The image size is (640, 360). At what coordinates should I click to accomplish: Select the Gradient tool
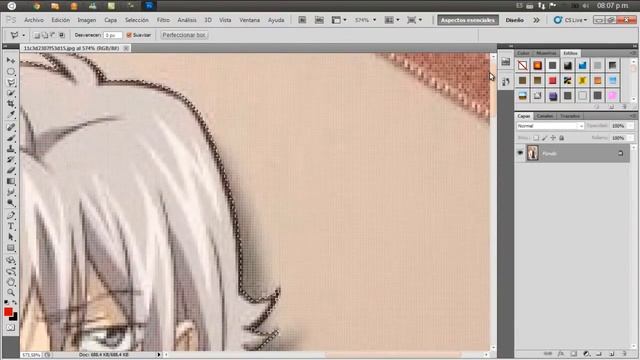click(x=11, y=182)
